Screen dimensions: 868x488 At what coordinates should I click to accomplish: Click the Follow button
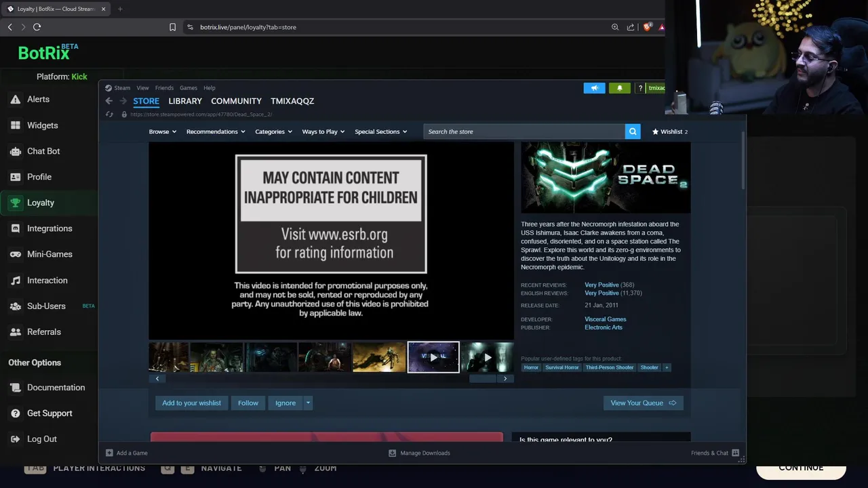(248, 403)
